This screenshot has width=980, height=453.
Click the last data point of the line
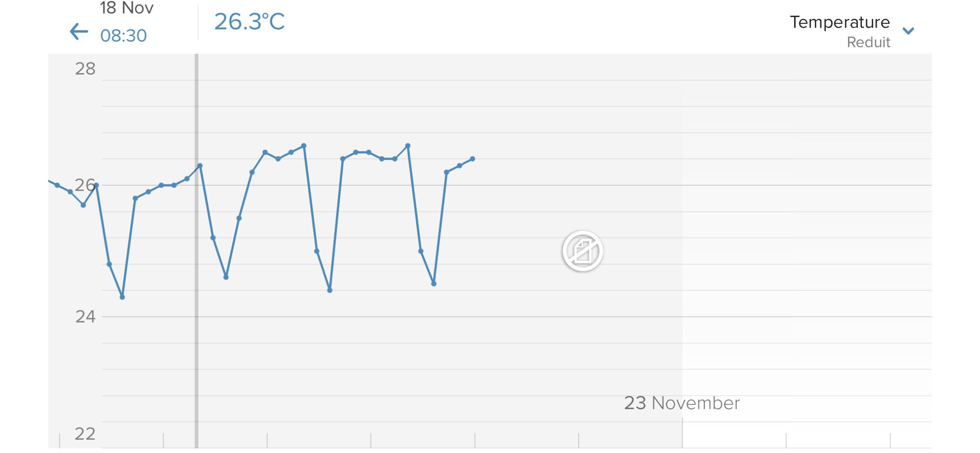[x=473, y=159]
